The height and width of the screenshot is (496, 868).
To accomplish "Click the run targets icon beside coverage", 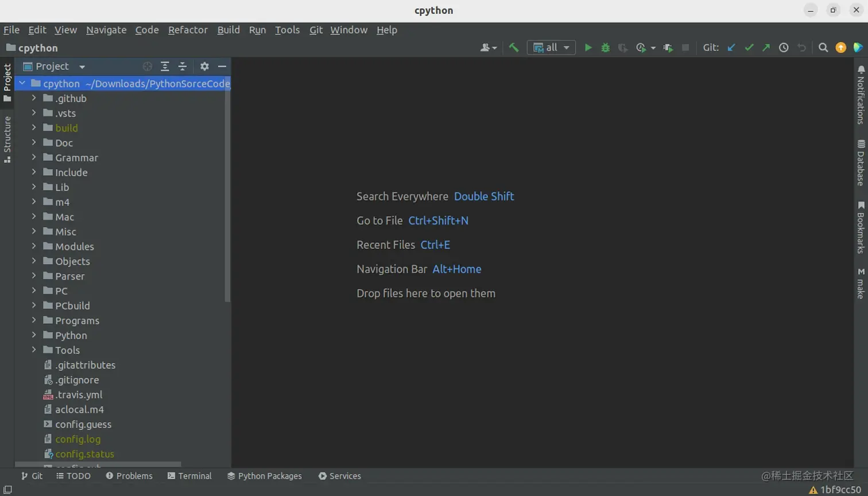I will [x=668, y=48].
